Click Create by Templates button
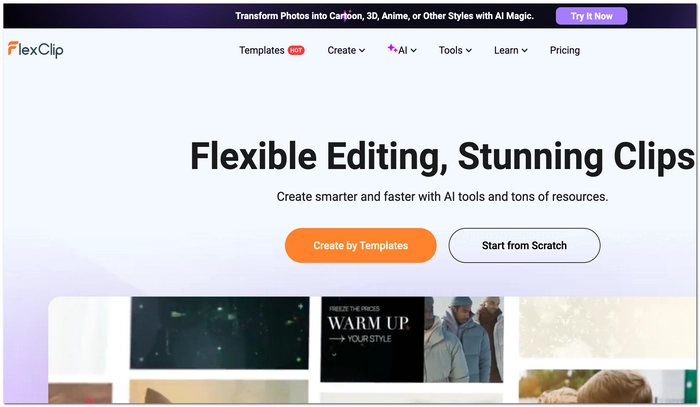 [x=360, y=245]
